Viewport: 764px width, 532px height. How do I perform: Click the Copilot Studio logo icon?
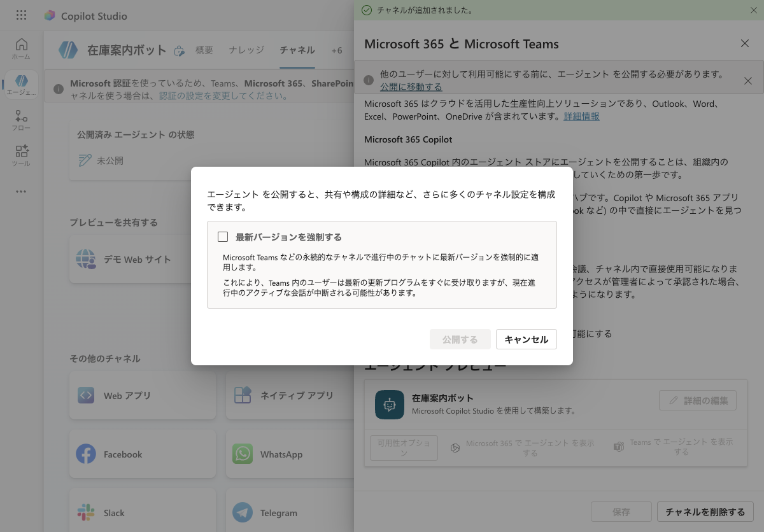coord(50,16)
